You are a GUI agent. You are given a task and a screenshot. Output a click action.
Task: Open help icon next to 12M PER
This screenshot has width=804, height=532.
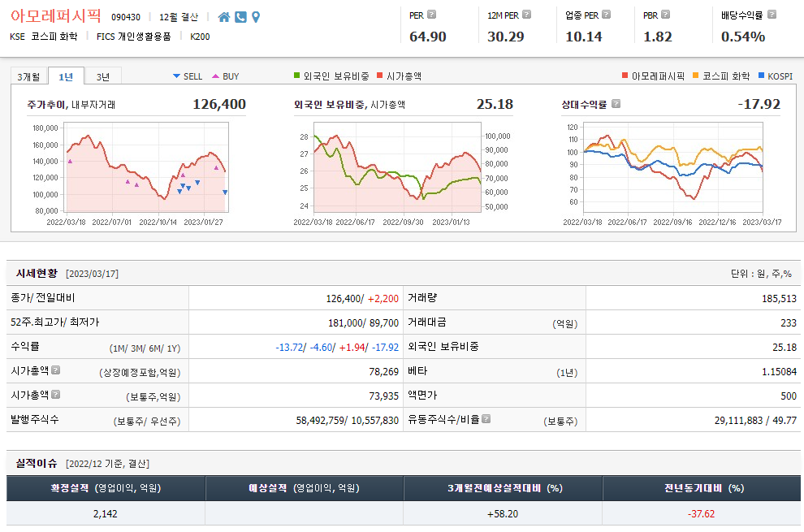[526, 15]
